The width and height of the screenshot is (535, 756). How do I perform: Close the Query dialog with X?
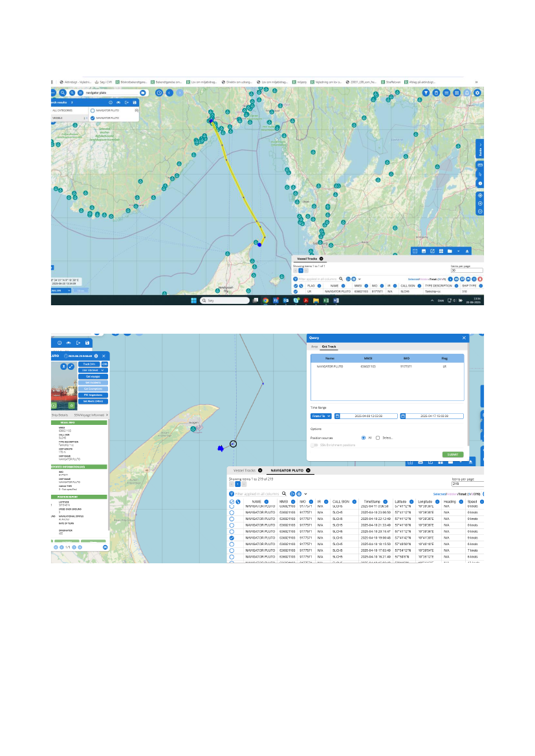click(x=464, y=338)
